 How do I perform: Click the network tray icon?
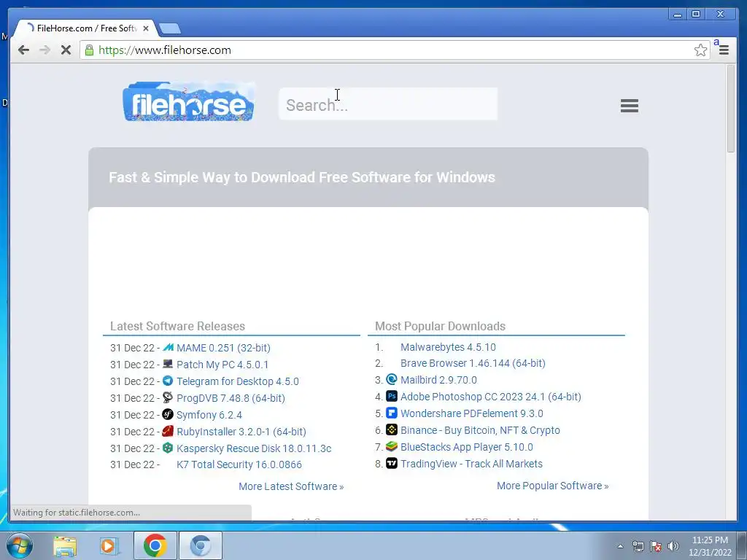pos(638,546)
